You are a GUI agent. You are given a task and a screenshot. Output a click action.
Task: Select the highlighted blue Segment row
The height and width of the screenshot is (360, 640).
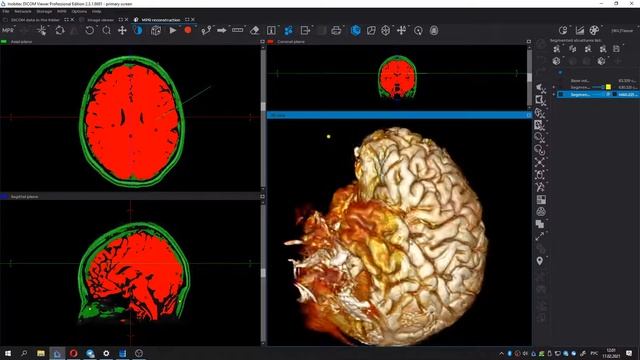tap(598, 94)
